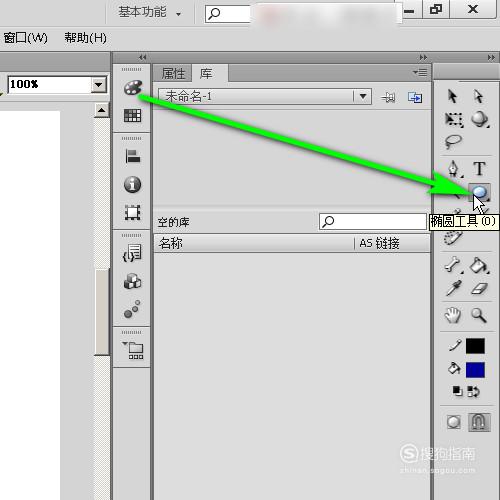Select the Pen tool
The image size is (500, 500).
click(453, 169)
